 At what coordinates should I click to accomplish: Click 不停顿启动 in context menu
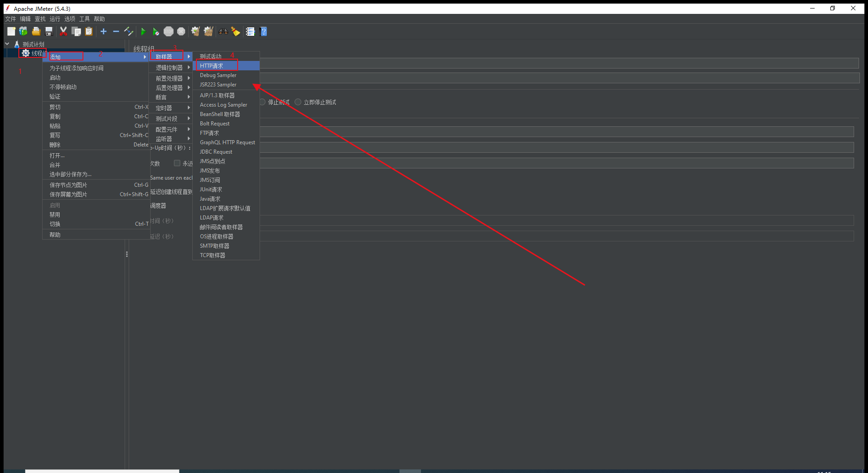click(x=96, y=87)
